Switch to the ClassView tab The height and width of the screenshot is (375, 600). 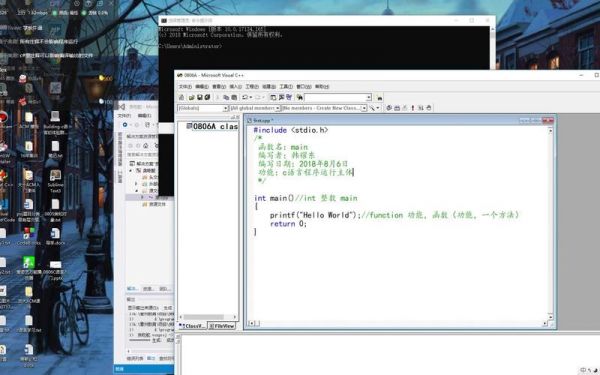[193, 326]
